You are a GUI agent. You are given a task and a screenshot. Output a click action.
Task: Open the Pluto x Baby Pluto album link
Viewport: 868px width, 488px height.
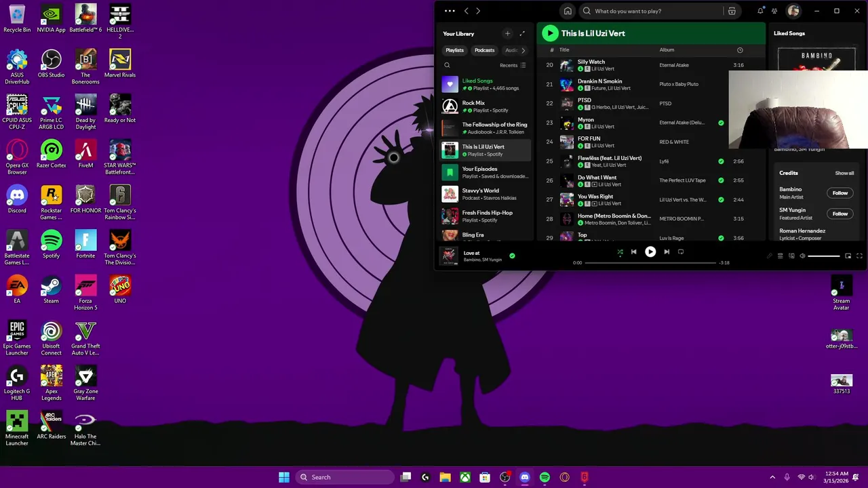(679, 84)
